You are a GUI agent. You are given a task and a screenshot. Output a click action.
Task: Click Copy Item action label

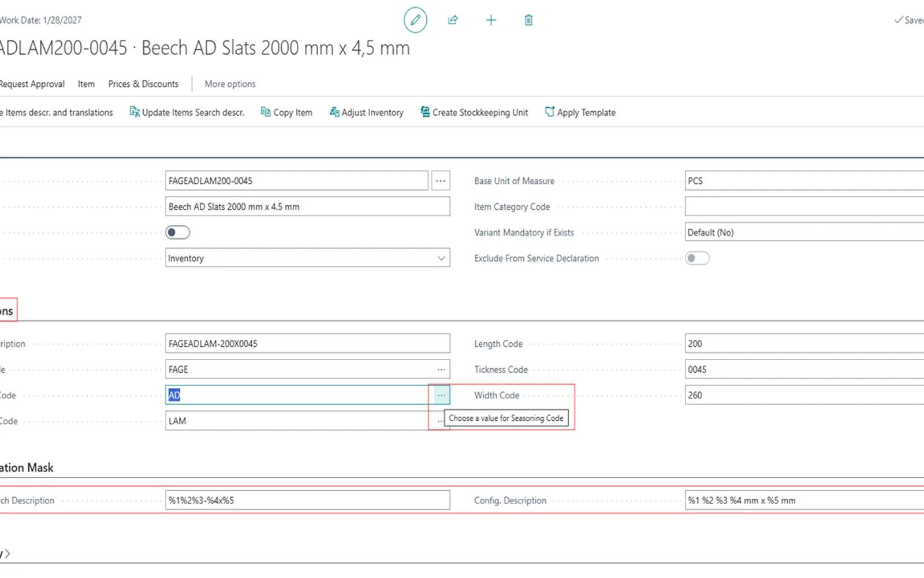click(x=293, y=112)
